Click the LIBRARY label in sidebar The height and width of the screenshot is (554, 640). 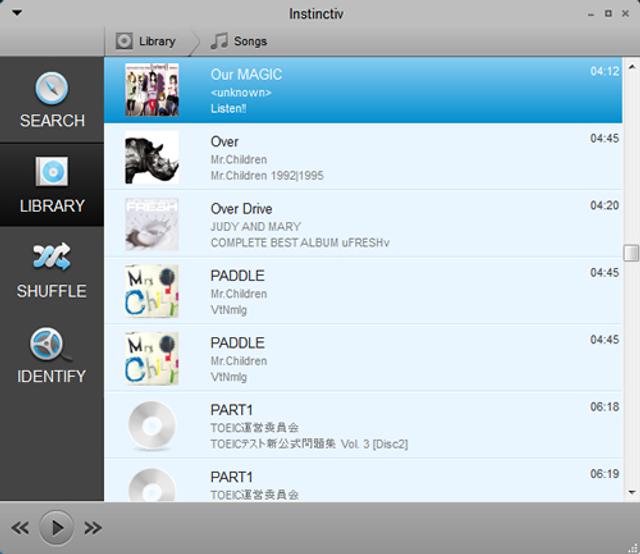[x=52, y=206]
